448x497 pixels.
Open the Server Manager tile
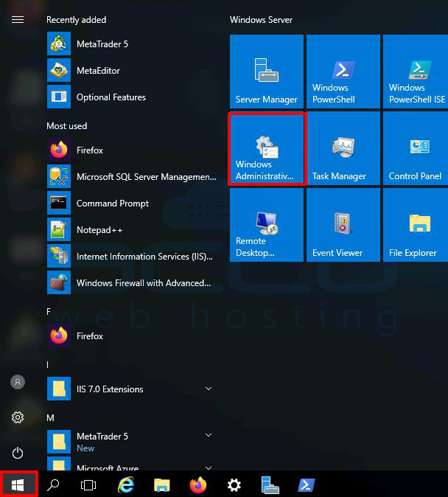267,72
